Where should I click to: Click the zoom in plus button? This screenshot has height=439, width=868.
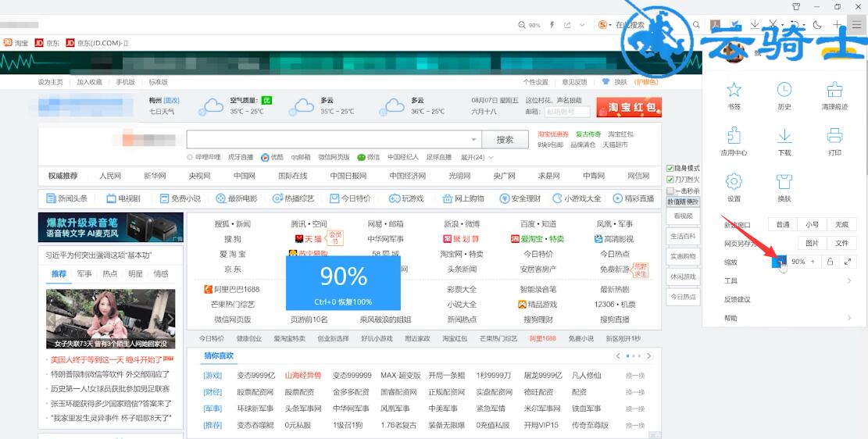click(813, 262)
